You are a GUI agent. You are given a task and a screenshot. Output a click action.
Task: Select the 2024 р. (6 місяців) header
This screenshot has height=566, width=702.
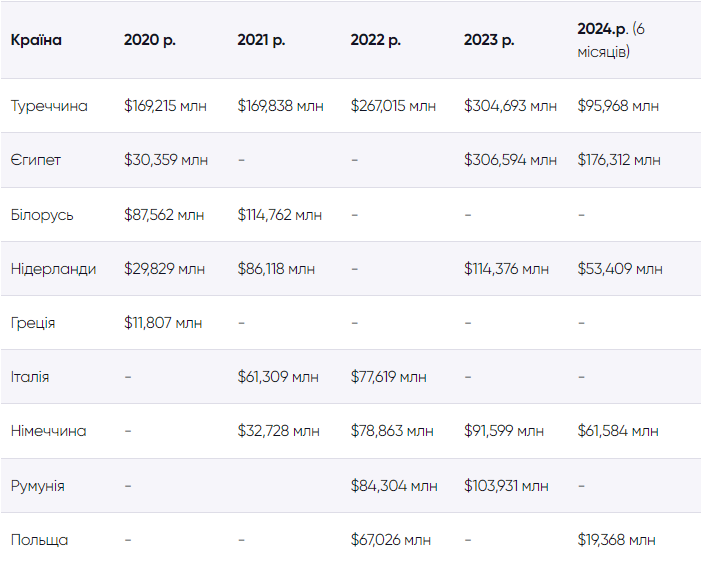pyautogui.click(x=611, y=40)
